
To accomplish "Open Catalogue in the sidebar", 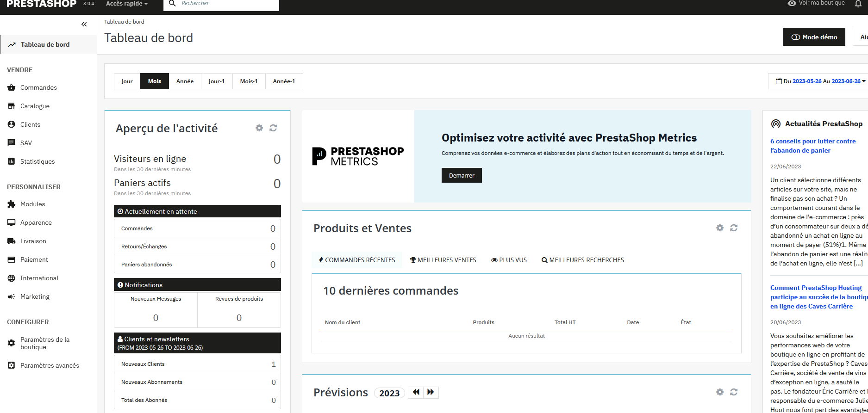I will pyautogui.click(x=35, y=106).
